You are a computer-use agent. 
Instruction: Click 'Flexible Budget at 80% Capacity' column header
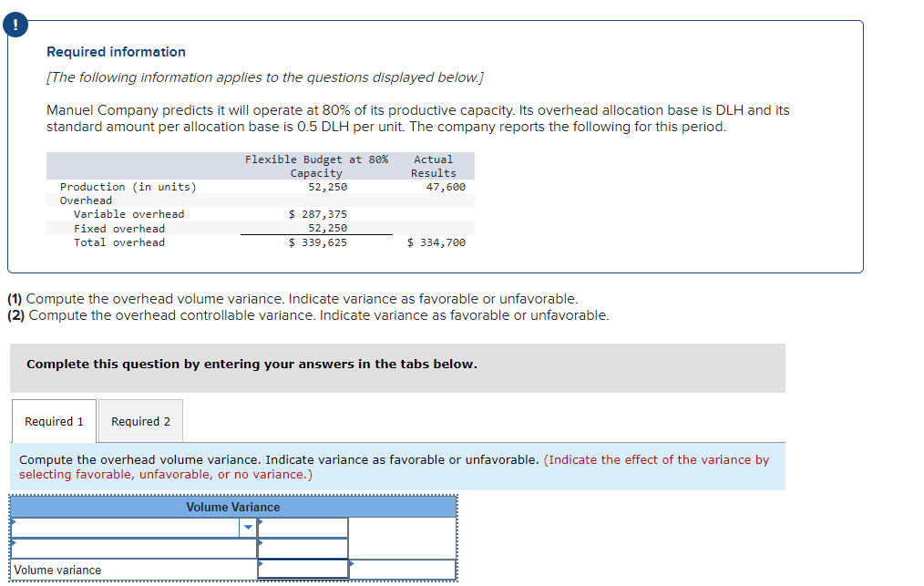click(316, 166)
